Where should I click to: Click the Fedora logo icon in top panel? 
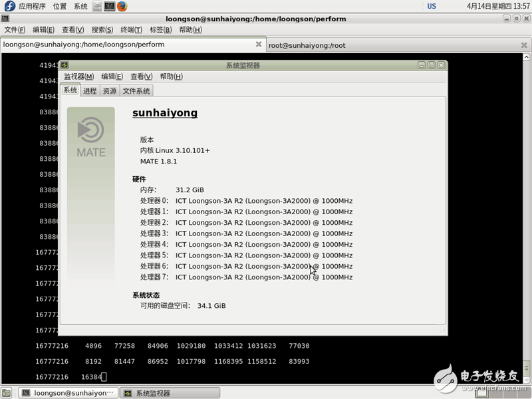tap(9, 6)
